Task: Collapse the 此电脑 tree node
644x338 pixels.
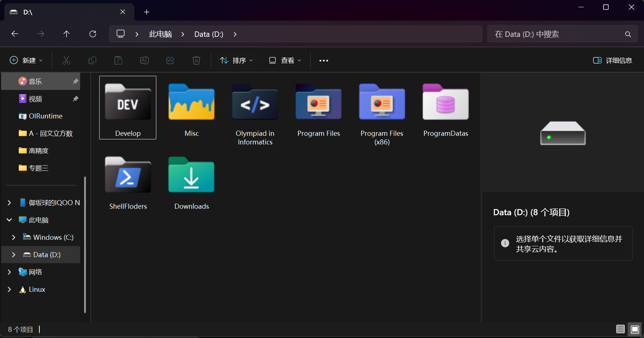Action: coord(9,220)
